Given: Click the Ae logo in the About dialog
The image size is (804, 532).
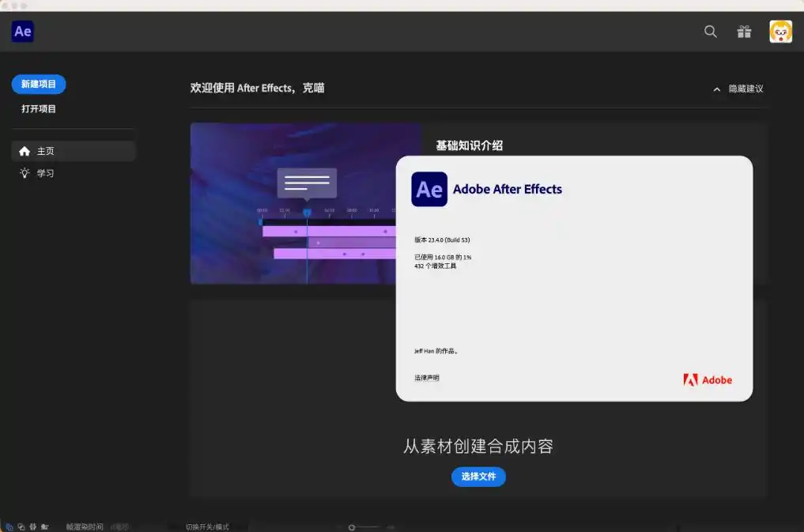Looking at the screenshot, I should coord(429,190).
